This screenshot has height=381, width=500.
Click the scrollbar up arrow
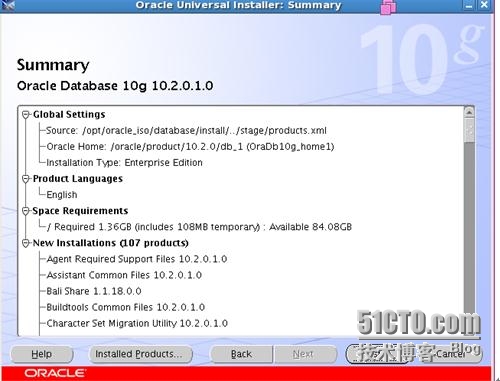[469, 113]
